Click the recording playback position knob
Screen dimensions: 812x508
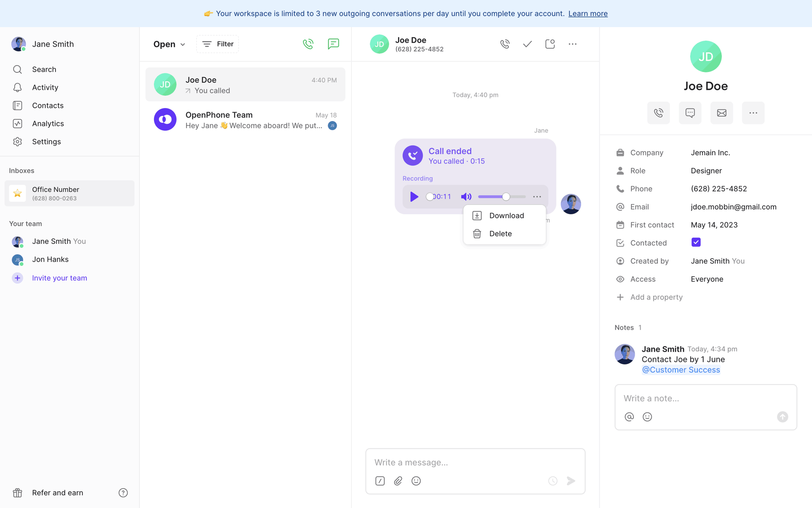pyautogui.click(x=430, y=196)
